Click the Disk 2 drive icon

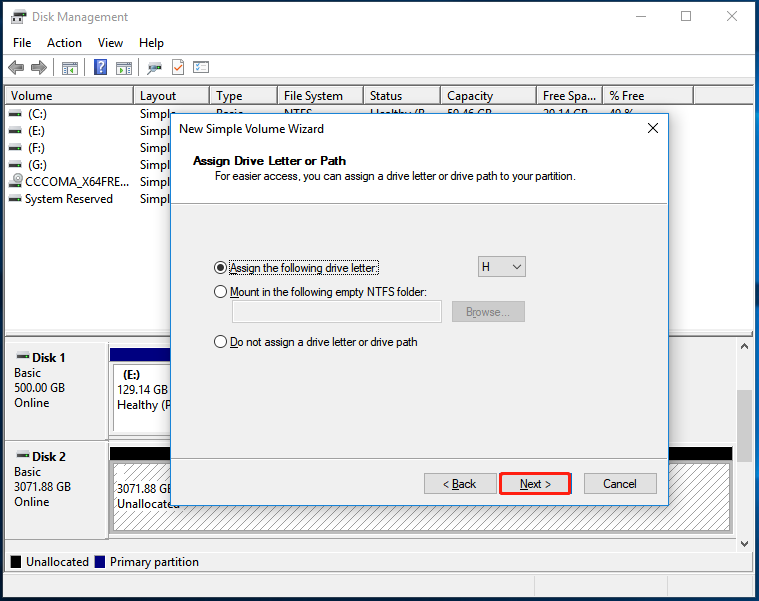coord(23,455)
